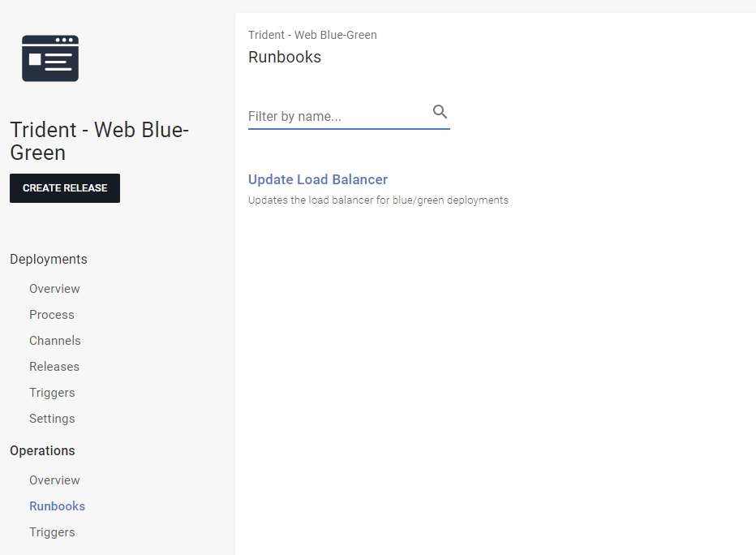Go to the Process page

pos(51,314)
